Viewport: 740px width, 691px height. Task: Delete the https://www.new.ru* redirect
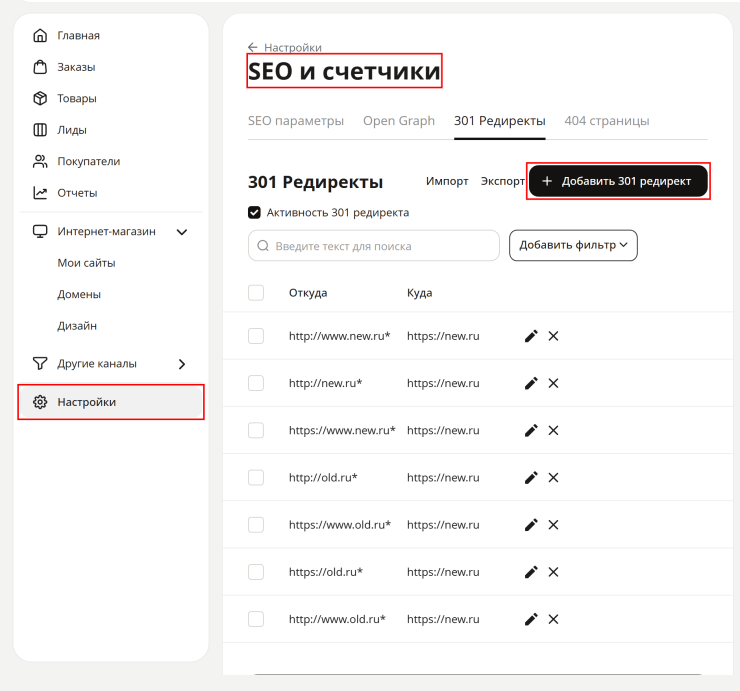click(554, 430)
